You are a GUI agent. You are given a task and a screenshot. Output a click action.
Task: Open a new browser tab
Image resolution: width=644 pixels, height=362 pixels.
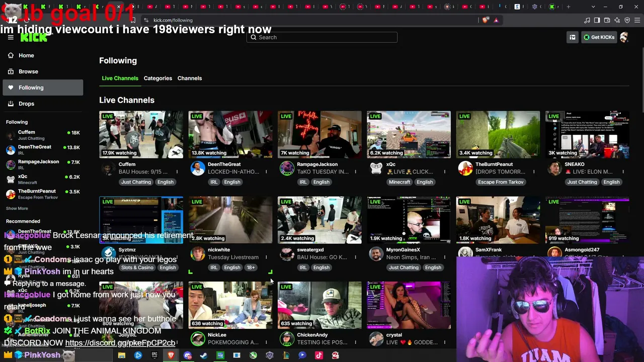pos(569,7)
